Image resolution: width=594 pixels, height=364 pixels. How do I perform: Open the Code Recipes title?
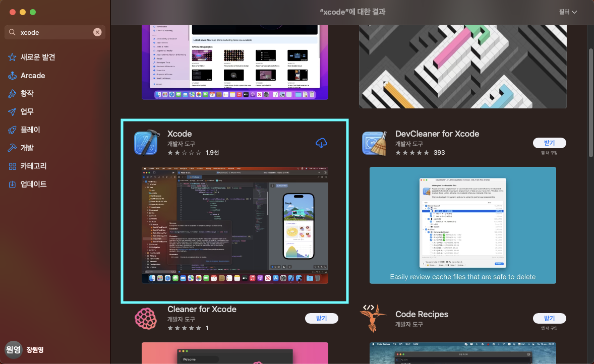(x=422, y=315)
